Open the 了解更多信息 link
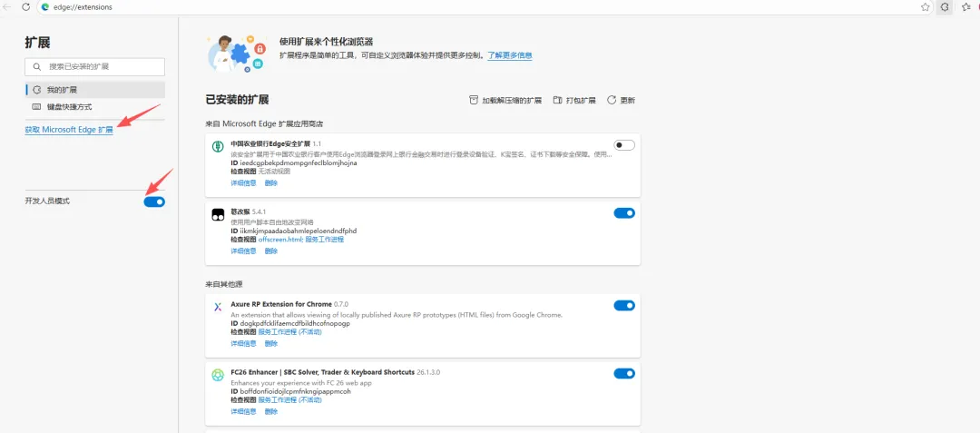980x433 pixels. pos(510,55)
